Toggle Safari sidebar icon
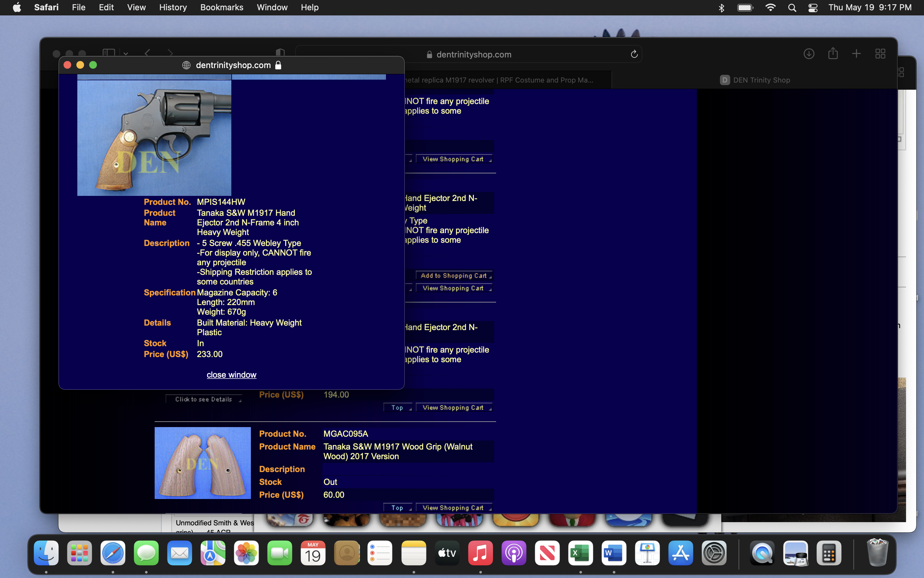Image resolution: width=924 pixels, height=578 pixels. pyautogui.click(x=109, y=53)
